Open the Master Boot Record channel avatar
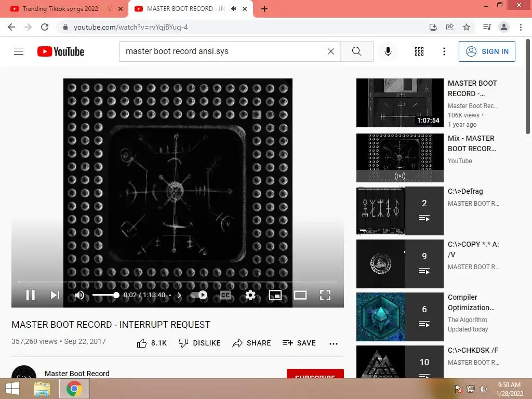The image size is (532, 399). point(24,372)
